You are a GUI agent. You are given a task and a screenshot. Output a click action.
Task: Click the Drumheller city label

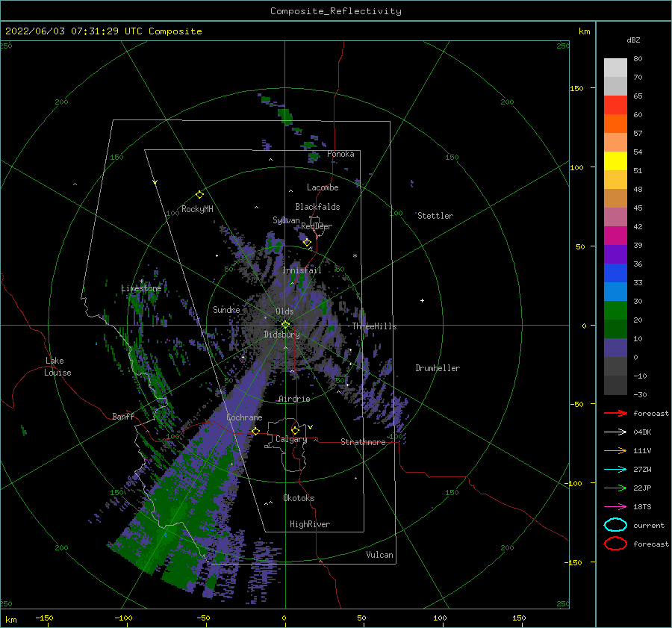tap(438, 368)
